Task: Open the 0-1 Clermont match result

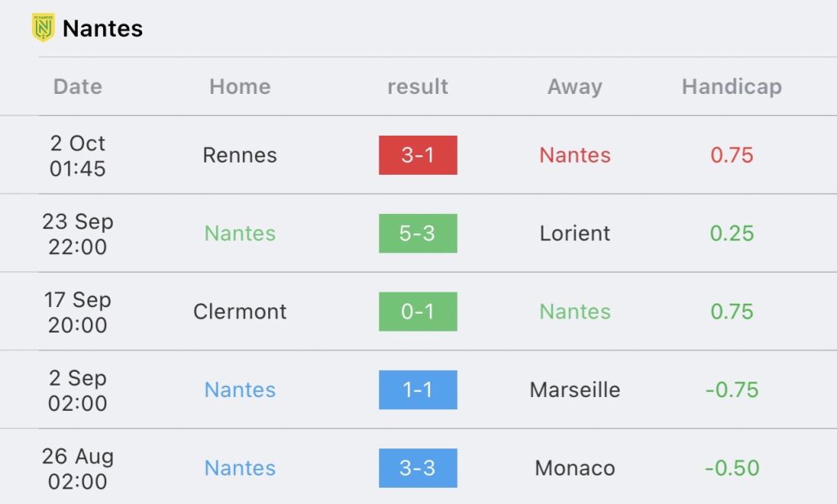Action: [418, 311]
